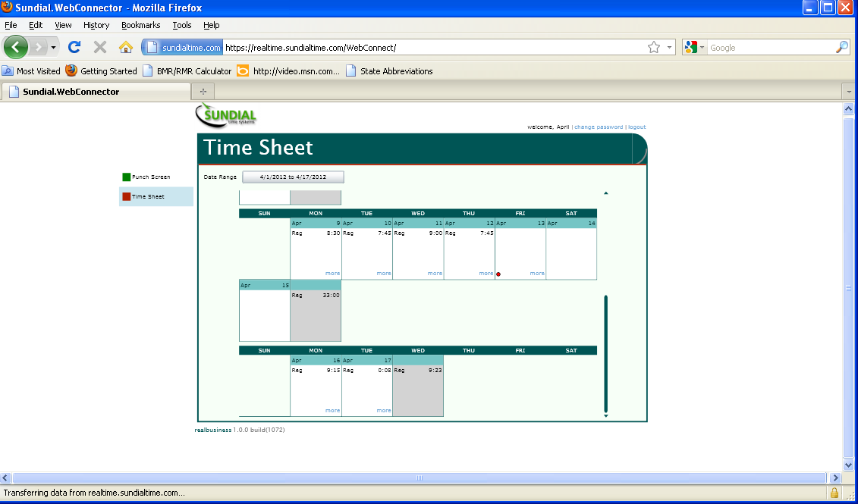Click the red dot marker on Friday Apr 13
858x504 pixels.
coord(498,274)
